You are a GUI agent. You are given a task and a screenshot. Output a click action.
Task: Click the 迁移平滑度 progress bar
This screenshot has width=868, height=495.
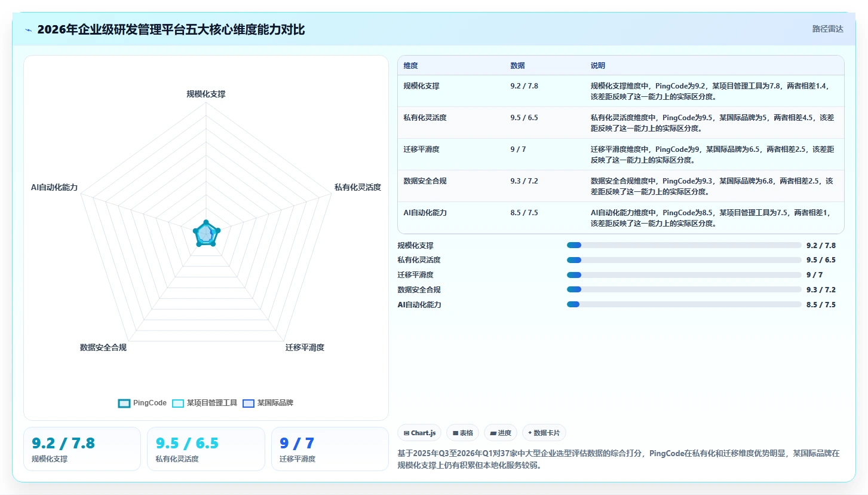point(684,275)
